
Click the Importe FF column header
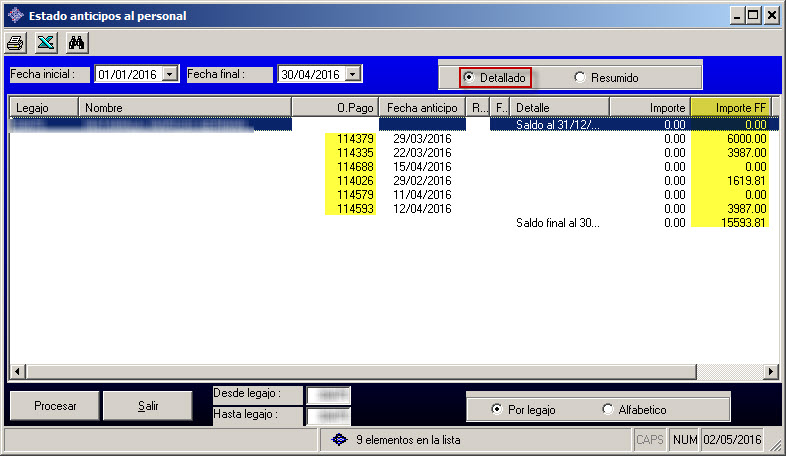(730, 107)
